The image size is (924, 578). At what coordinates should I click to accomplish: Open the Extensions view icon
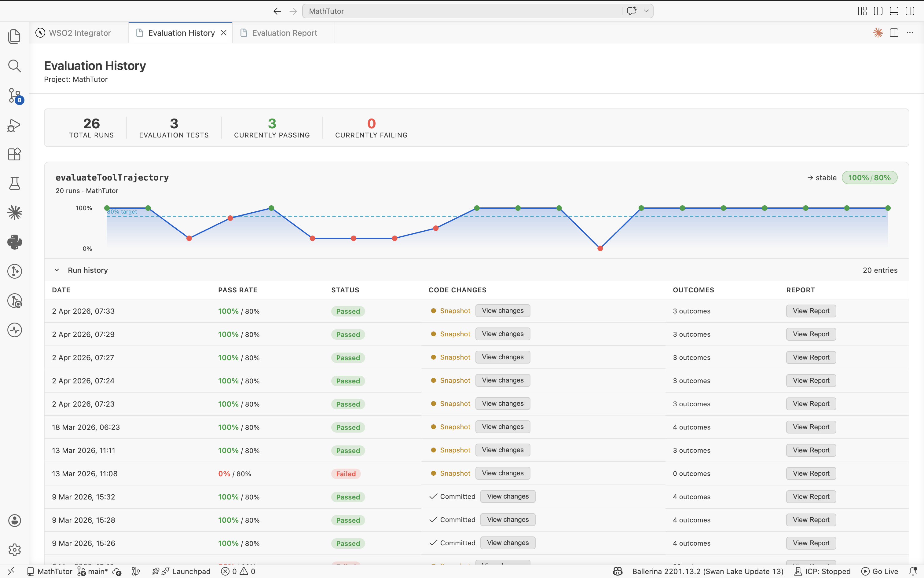click(15, 154)
